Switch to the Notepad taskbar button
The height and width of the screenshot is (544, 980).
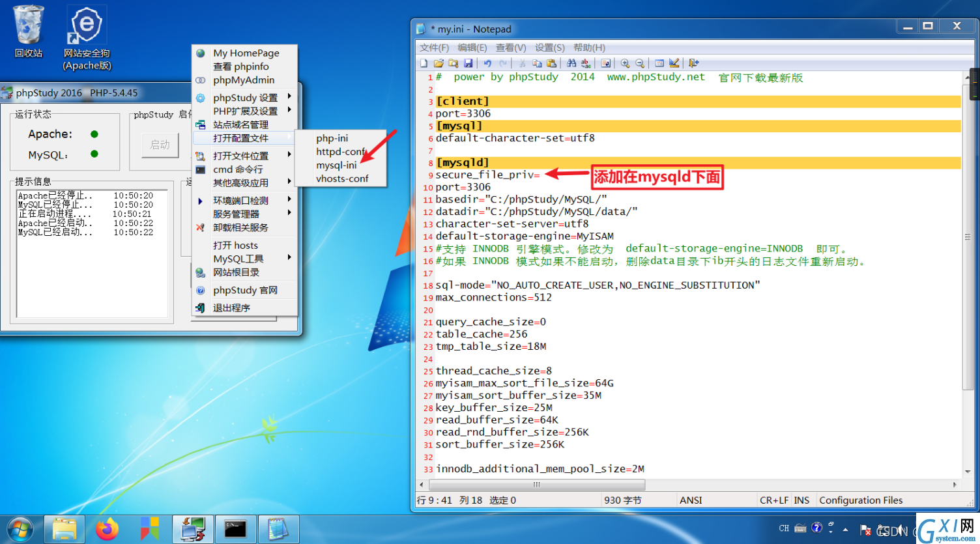pyautogui.click(x=278, y=529)
